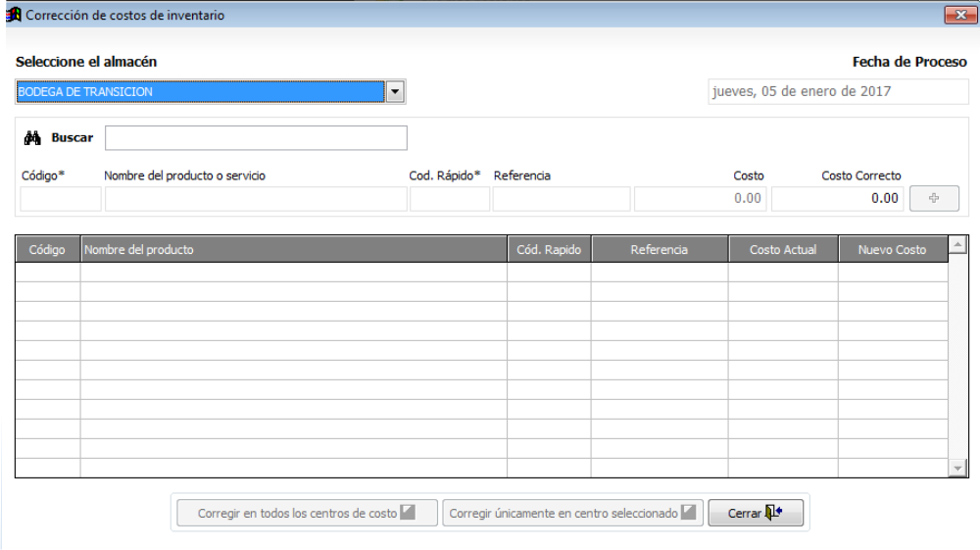Click the Referencia column header in grid
Viewport: 980px width, 550px height.
click(660, 249)
